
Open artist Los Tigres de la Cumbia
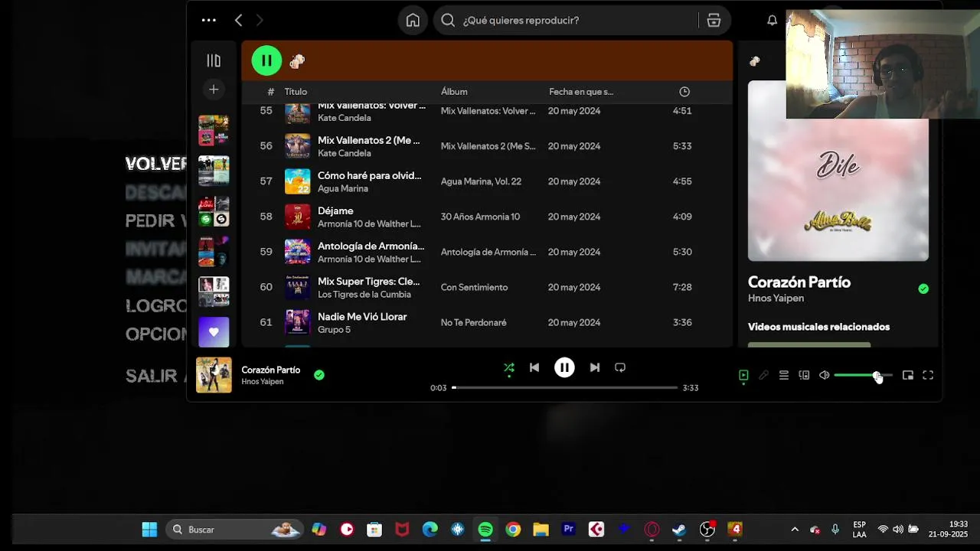(364, 295)
